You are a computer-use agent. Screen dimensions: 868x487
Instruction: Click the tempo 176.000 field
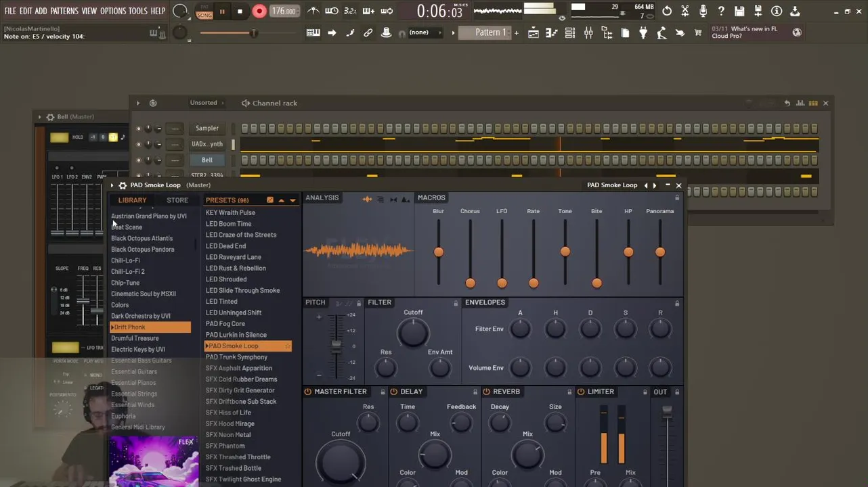(x=283, y=11)
